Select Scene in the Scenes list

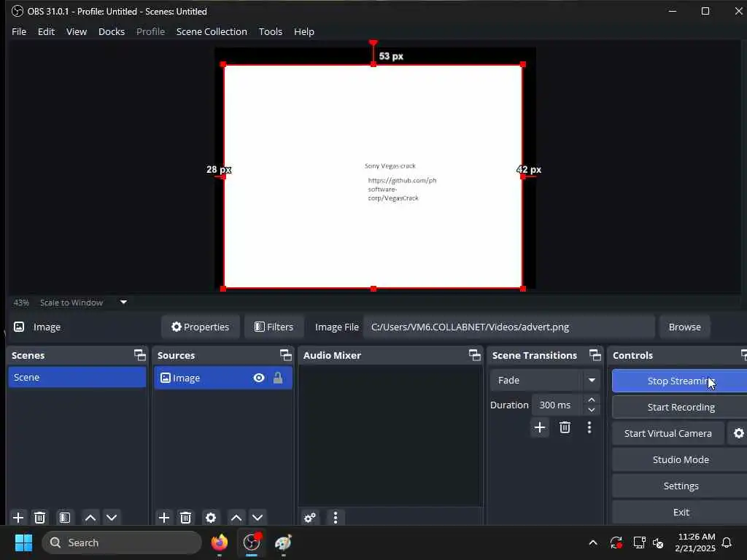click(77, 377)
